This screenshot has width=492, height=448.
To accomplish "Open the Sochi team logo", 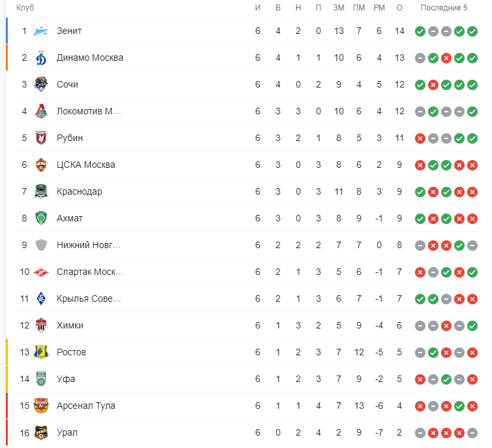I will coord(41,84).
